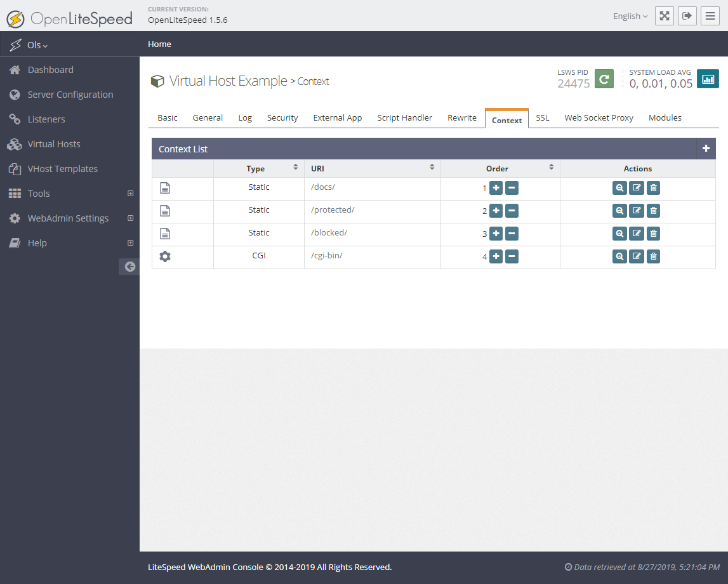Delete the /blocked/ context

653,234
